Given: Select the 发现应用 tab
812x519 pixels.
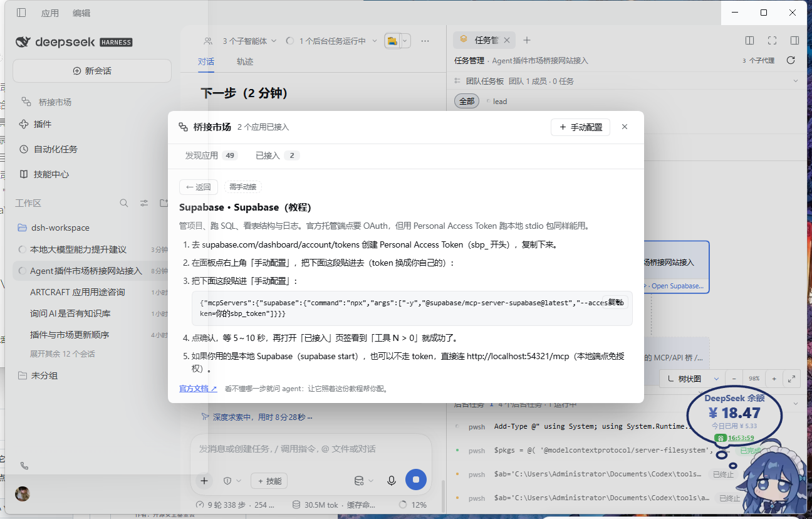Looking at the screenshot, I should [211, 155].
